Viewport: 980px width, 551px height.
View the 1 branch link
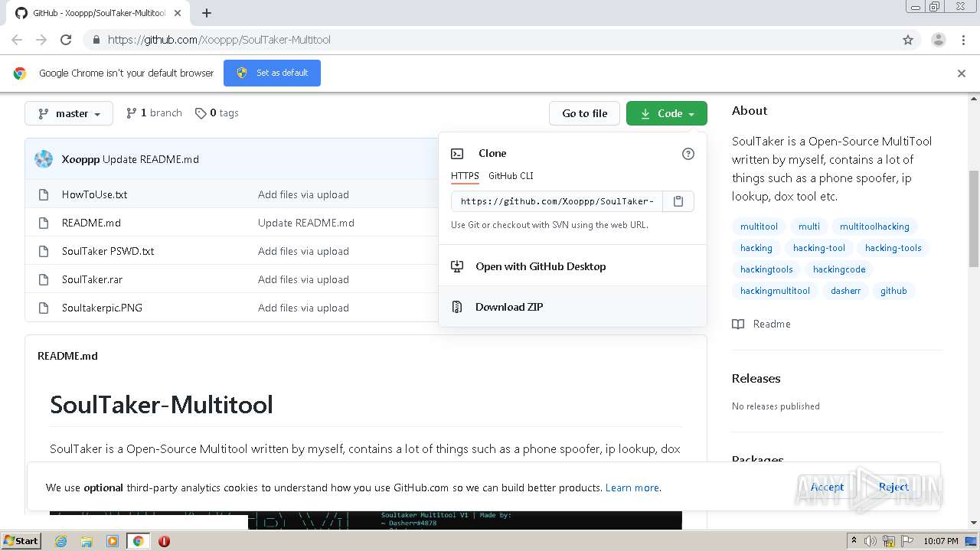pos(154,112)
